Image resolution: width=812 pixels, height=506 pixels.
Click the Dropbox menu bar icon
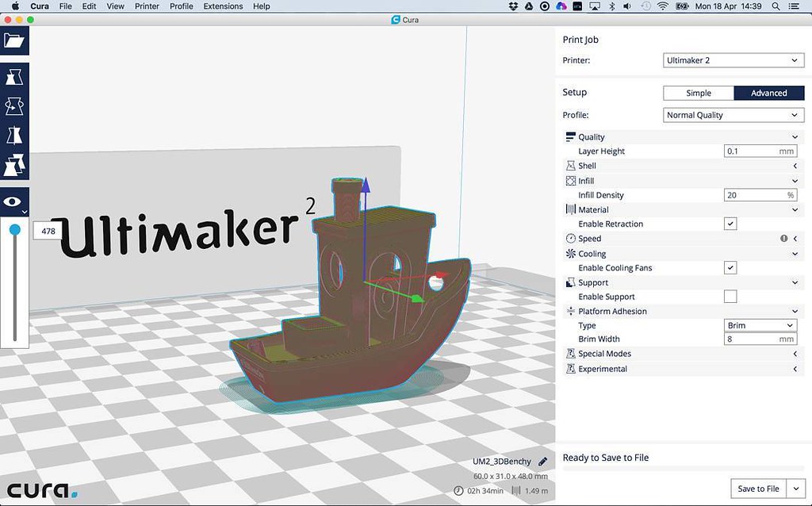(513, 6)
